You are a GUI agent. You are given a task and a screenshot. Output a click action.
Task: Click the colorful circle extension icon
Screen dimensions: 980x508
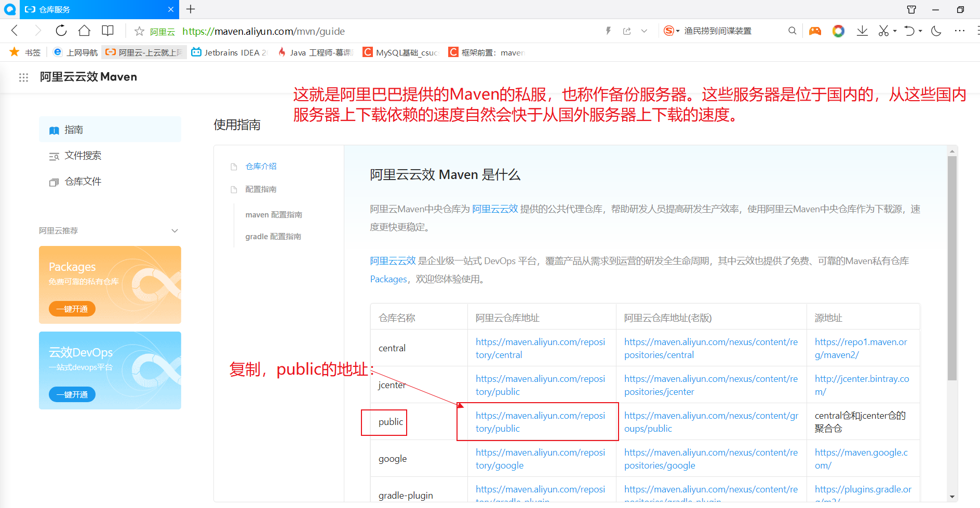[x=838, y=31]
